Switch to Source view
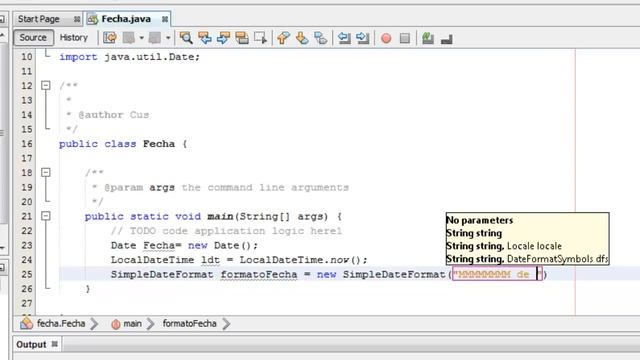The width and height of the screenshot is (640, 360). tap(33, 38)
